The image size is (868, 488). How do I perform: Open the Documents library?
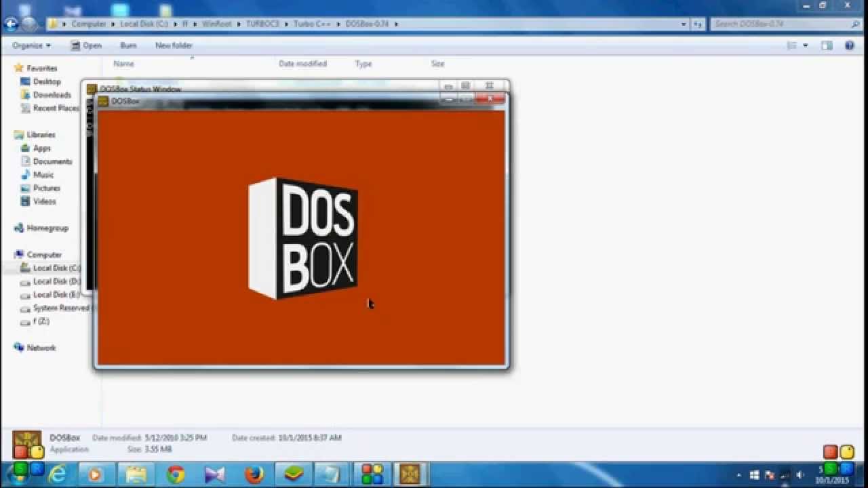(52, 162)
